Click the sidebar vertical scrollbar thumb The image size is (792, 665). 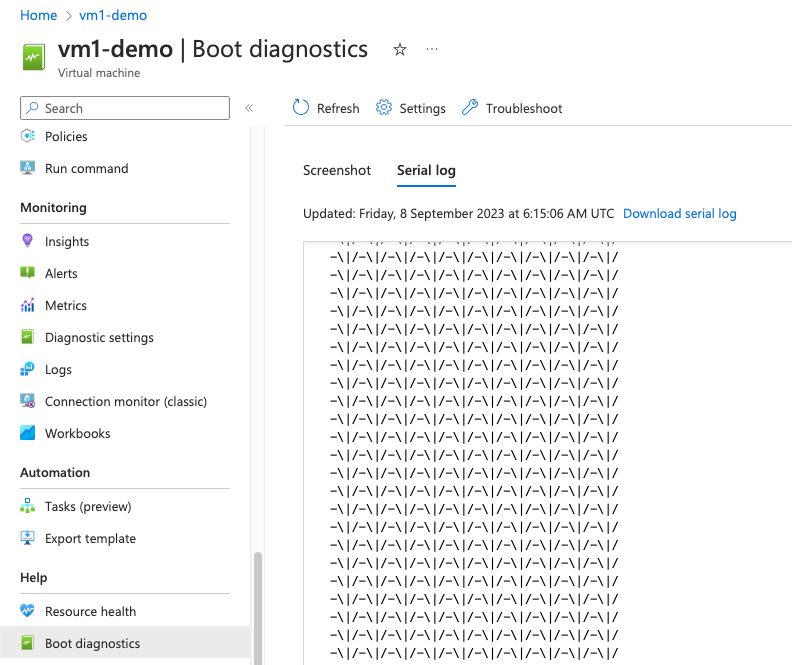[258, 608]
